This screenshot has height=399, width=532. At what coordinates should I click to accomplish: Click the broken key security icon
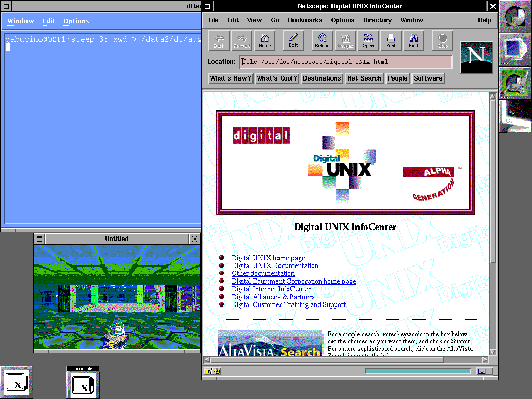point(212,371)
